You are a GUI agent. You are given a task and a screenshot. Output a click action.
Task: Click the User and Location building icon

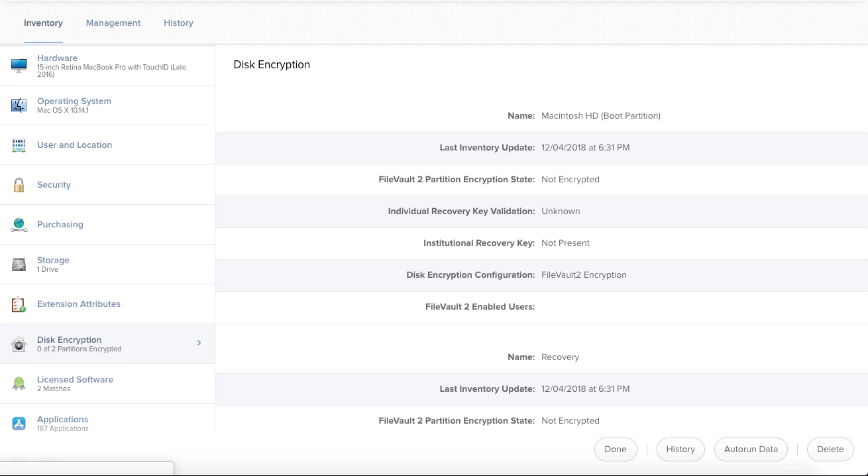tap(19, 145)
